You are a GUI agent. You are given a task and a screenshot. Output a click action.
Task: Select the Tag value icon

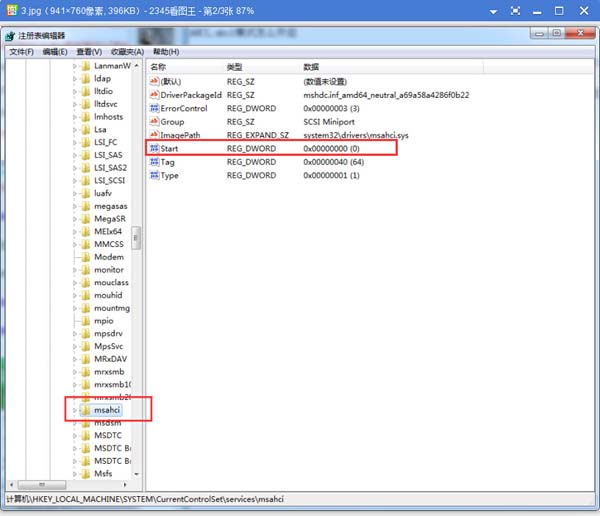tap(154, 162)
